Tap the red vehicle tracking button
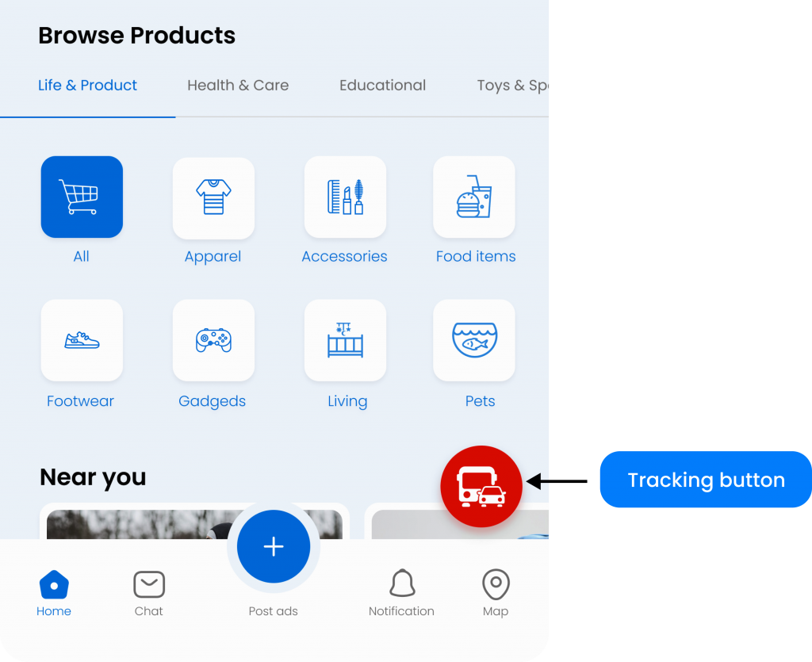 [x=481, y=486]
